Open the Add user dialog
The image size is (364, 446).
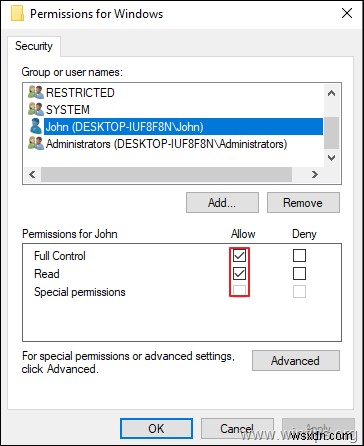coord(222,203)
